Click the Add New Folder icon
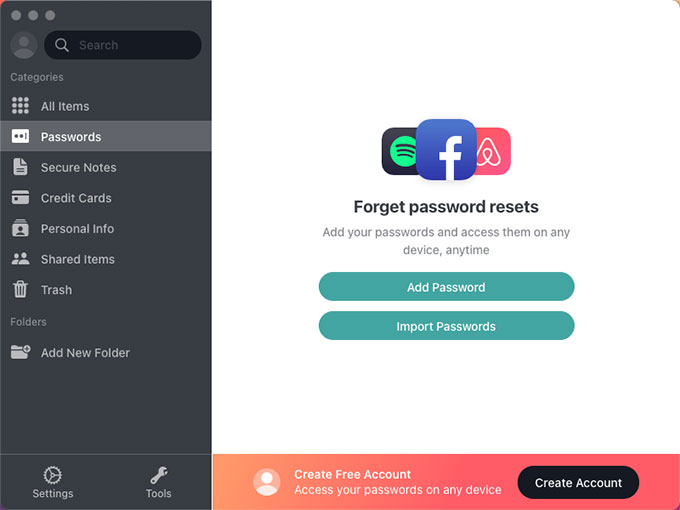This screenshot has height=510, width=680. [20, 352]
